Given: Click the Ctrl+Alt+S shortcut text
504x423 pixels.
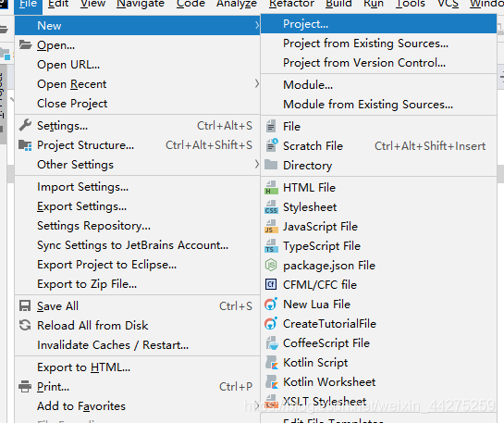Looking at the screenshot, I should tap(225, 126).
